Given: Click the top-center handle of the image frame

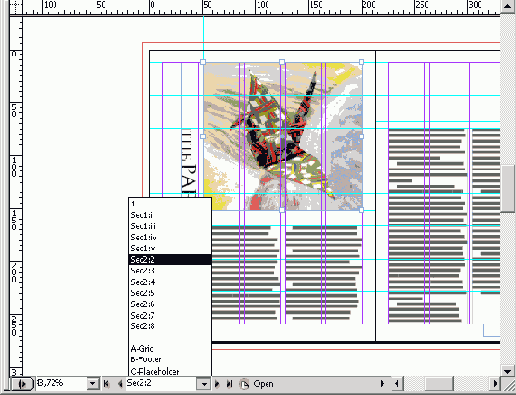Looking at the screenshot, I should tap(282, 62).
